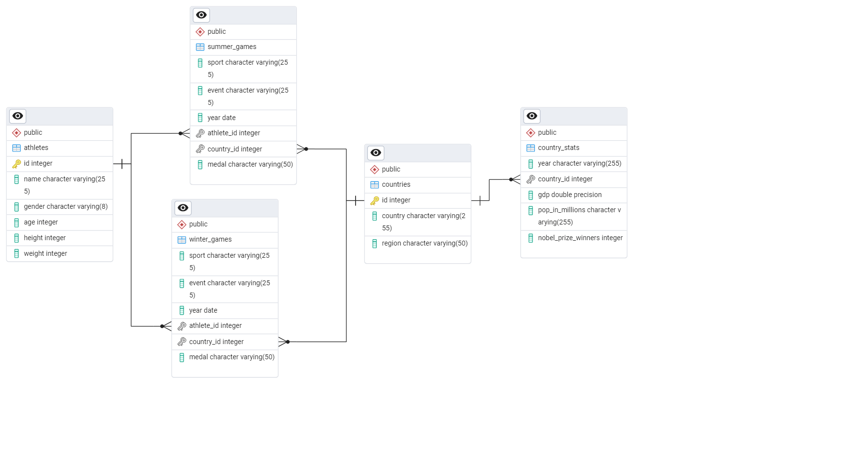Toggle eye icon on country_stats table
Image resolution: width=868 pixels, height=472 pixels.
[x=531, y=116]
